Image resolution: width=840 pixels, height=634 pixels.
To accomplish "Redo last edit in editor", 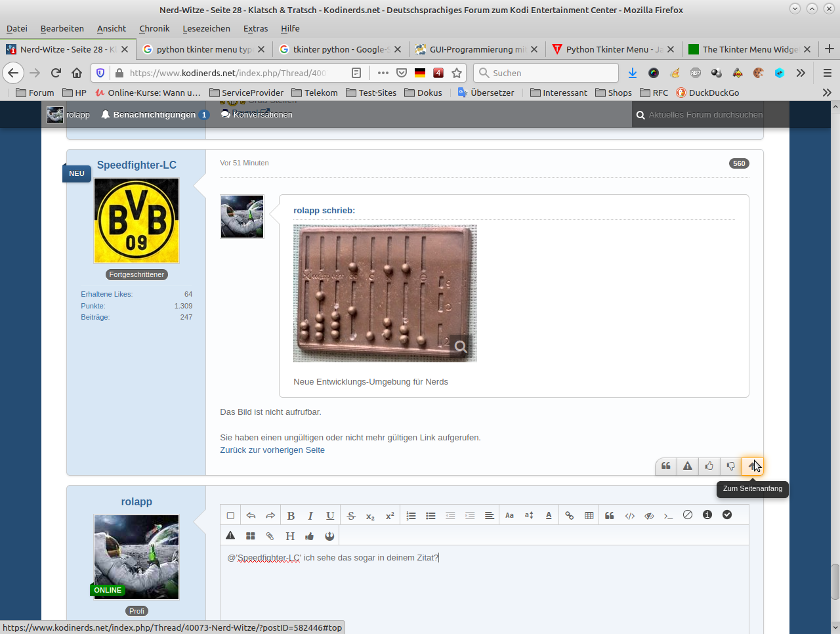I will coord(270,515).
